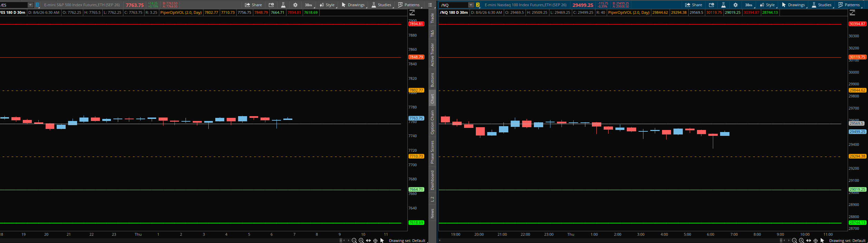Open chart settings gear on the /ES chart

point(295,5)
